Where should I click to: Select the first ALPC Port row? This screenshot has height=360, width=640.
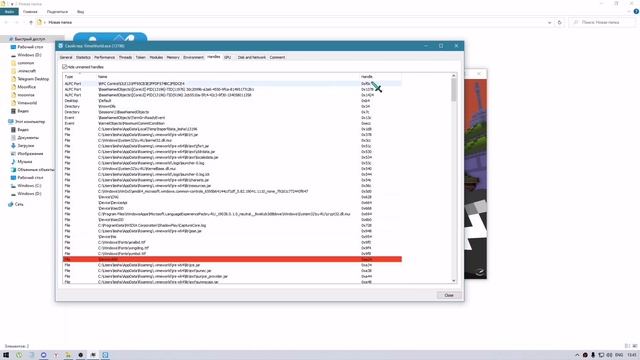tap(232, 84)
